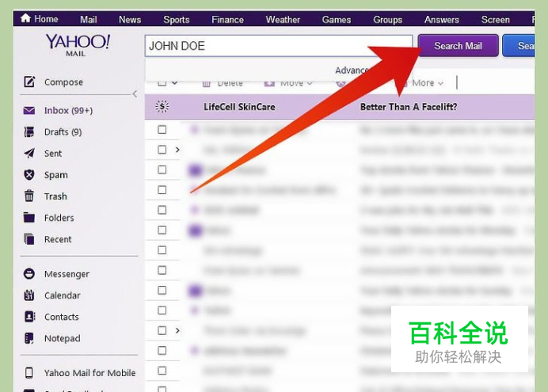Open Messenger from the sidebar

[67, 274]
